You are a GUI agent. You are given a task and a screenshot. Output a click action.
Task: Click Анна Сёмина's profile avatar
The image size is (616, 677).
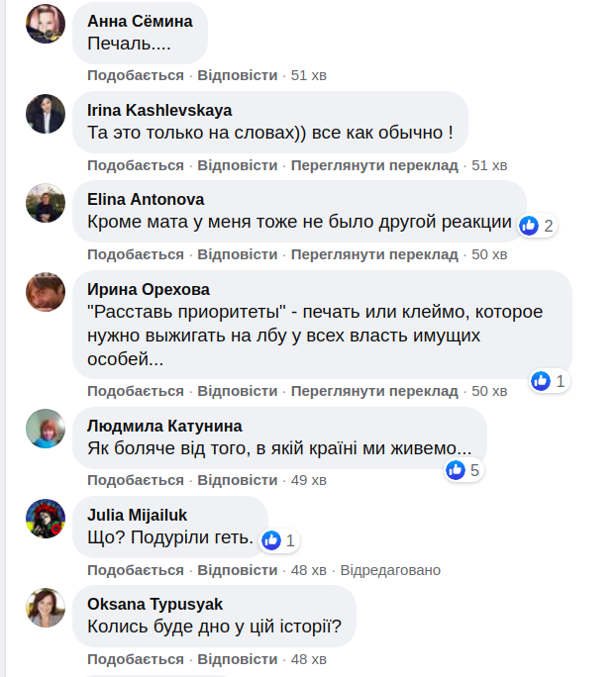click(x=46, y=23)
